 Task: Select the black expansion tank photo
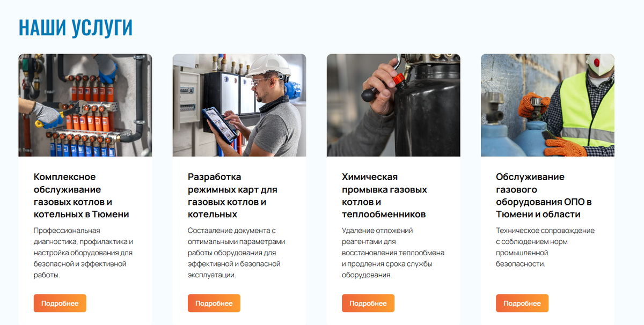[393, 105]
